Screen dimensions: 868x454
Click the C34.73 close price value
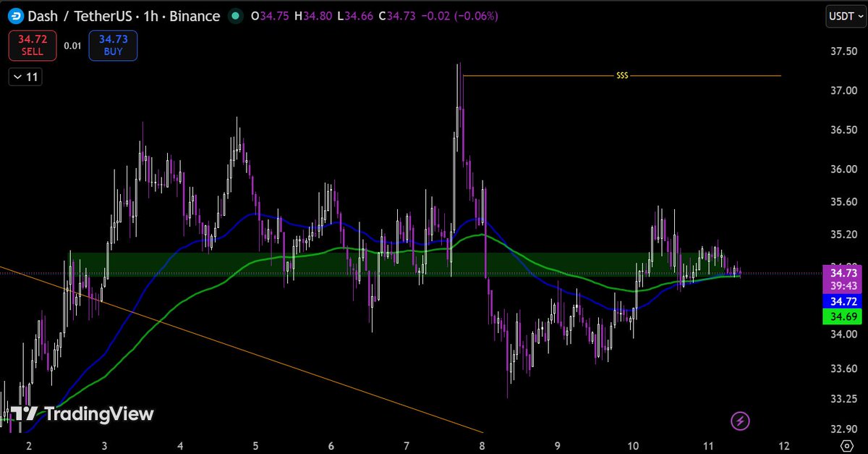coord(396,16)
